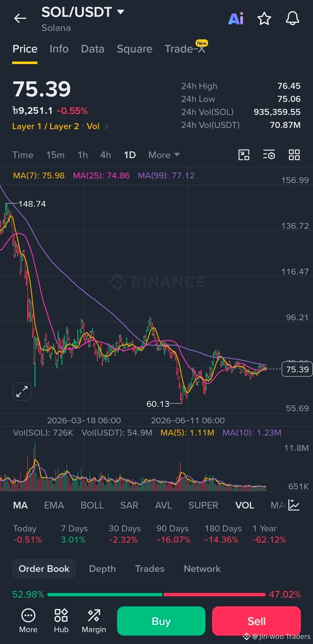Select the 1h interval
This screenshot has width=313, height=644.
[x=83, y=155]
